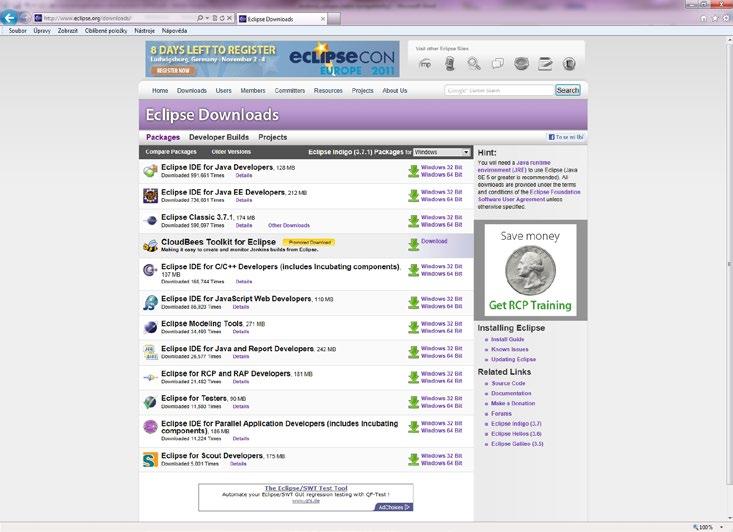Image resolution: width=733 pixels, height=532 pixels.
Task: Click the Eclipse for Testers package icon
Action: pos(150,402)
